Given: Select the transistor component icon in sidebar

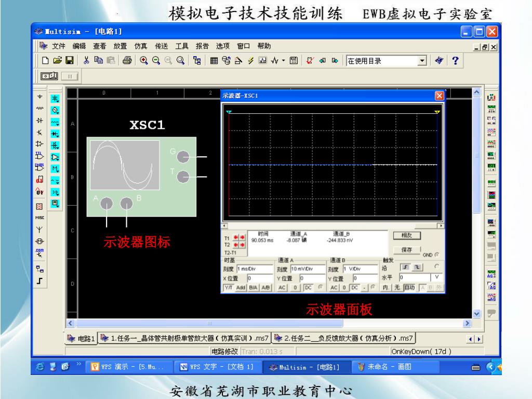Looking at the screenshot, I should [39, 132].
